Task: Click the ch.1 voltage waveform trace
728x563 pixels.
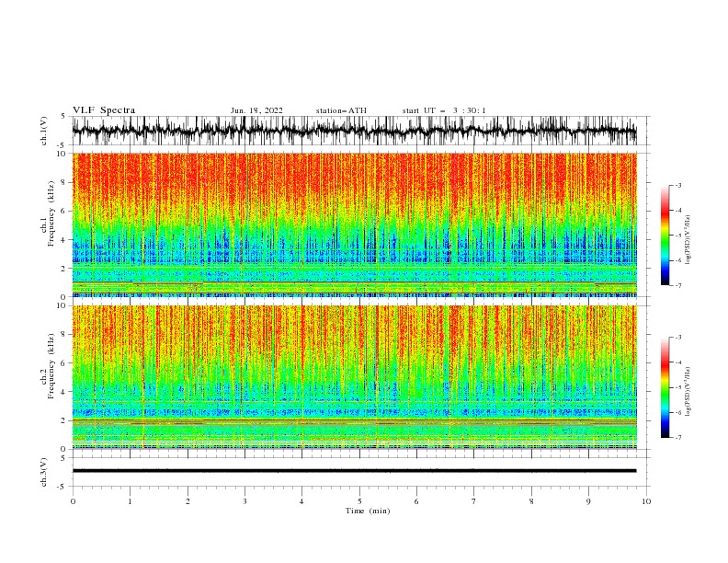Action: coord(355,131)
